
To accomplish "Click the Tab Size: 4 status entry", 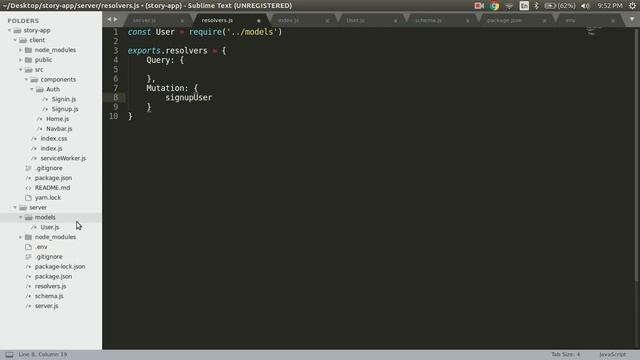I will [x=565, y=354].
